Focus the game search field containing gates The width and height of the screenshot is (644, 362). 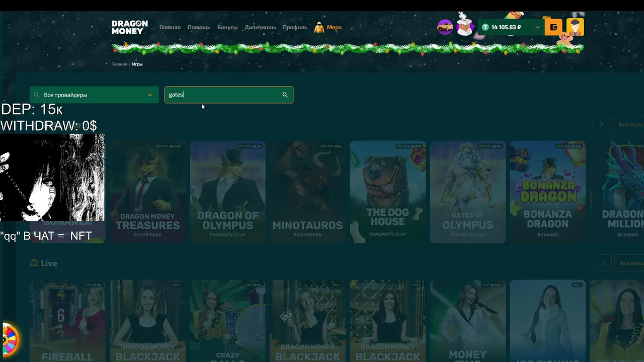pyautogui.click(x=229, y=95)
